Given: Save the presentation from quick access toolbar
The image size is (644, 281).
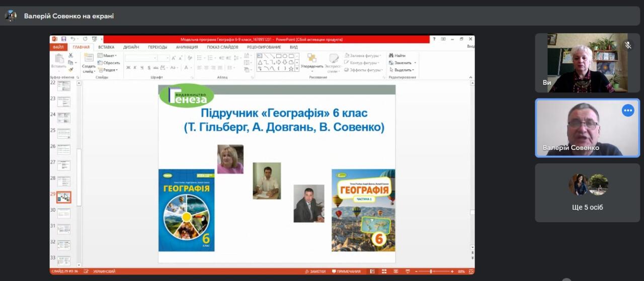Looking at the screenshot, I should point(63,39).
